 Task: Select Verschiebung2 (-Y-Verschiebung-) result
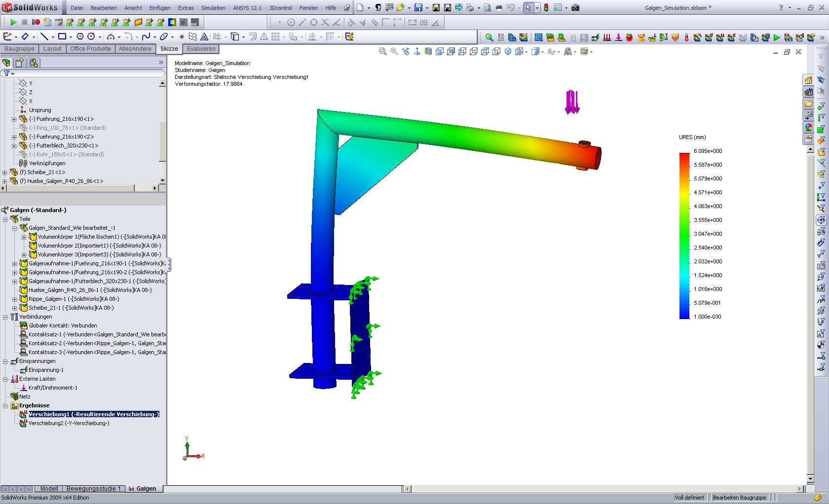[x=69, y=423]
